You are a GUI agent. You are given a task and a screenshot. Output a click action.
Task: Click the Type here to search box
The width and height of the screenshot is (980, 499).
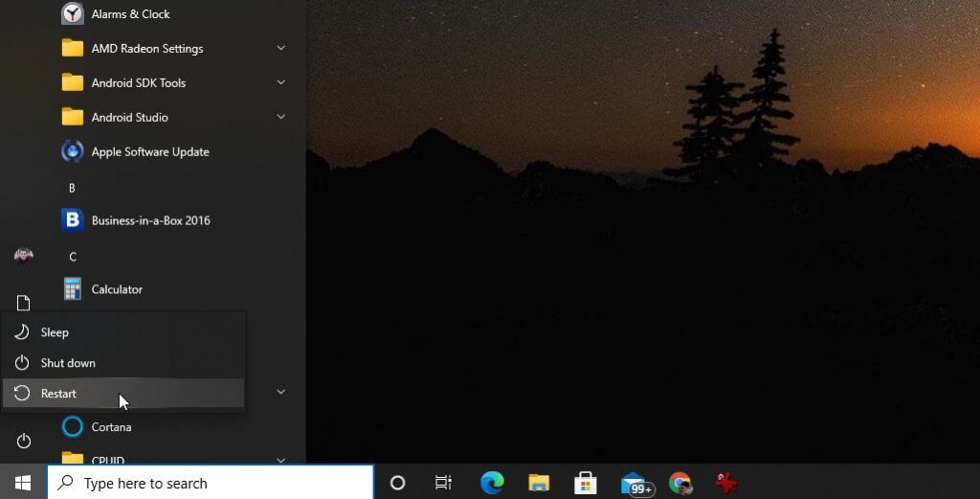pyautogui.click(x=211, y=483)
